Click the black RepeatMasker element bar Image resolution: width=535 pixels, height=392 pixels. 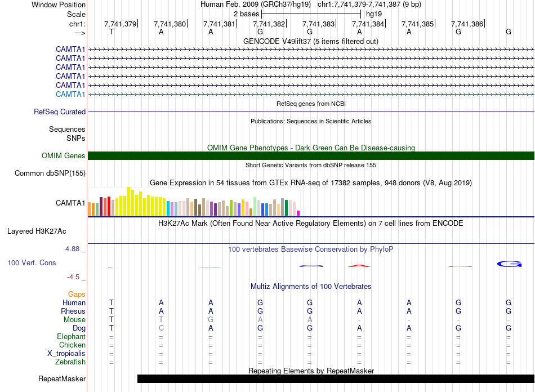(x=335, y=379)
